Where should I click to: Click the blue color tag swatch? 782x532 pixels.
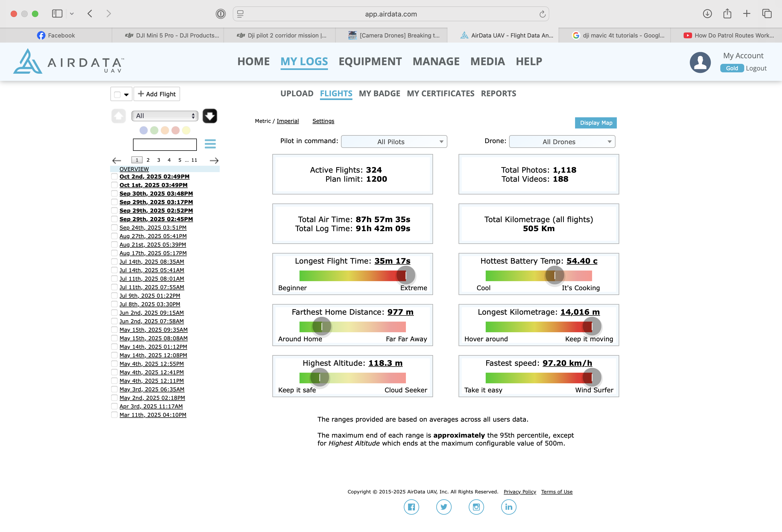(144, 130)
